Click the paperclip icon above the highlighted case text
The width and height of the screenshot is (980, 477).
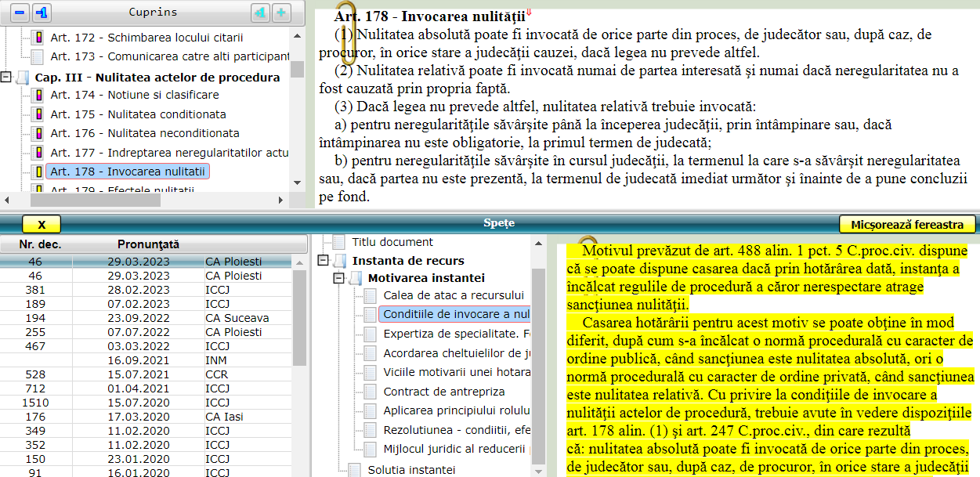(x=588, y=240)
